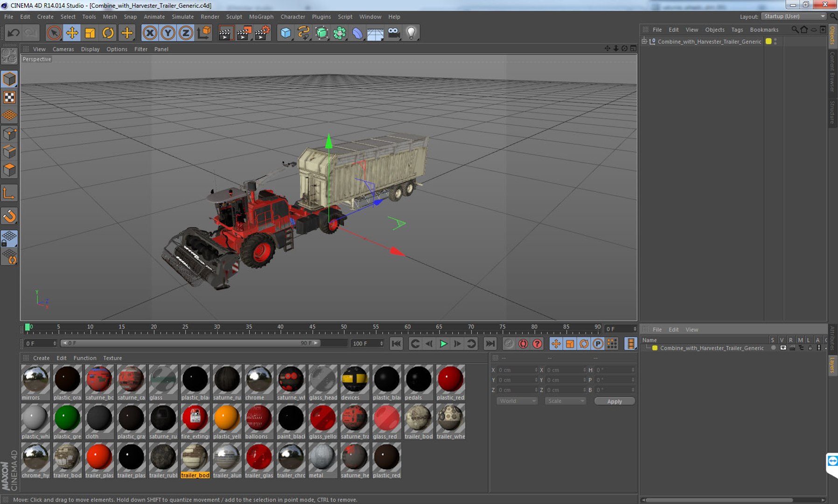Click the 0 F start frame stepper
This screenshot has height=504, width=838.
(55, 343)
